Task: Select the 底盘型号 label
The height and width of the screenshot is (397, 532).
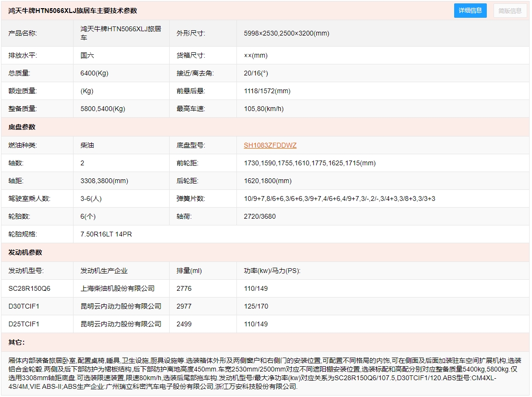Action: (x=191, y=146)
